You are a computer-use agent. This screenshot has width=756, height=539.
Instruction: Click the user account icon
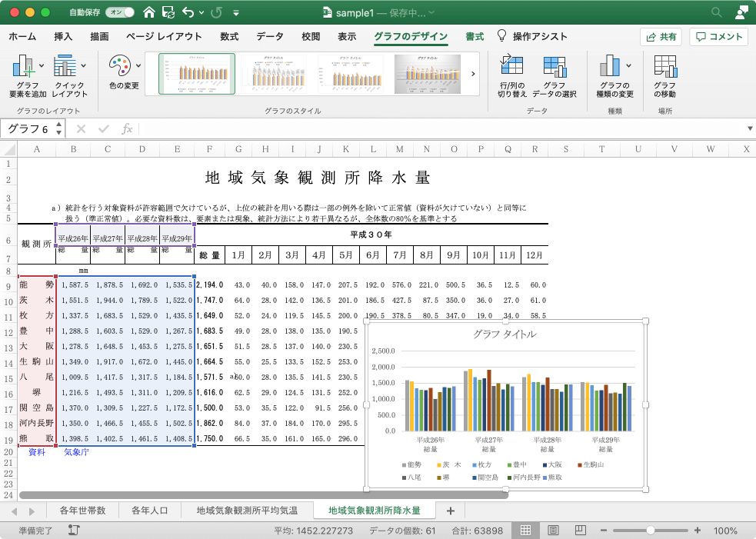(x=741, y=12)
